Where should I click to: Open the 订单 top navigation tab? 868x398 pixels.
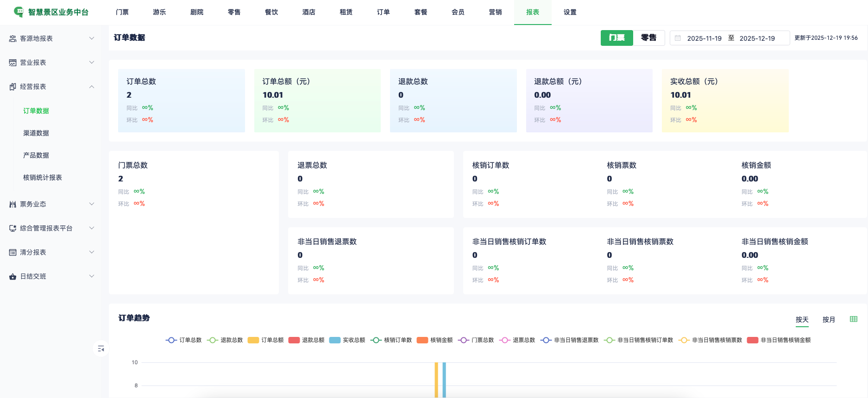(x=383, y=12)
